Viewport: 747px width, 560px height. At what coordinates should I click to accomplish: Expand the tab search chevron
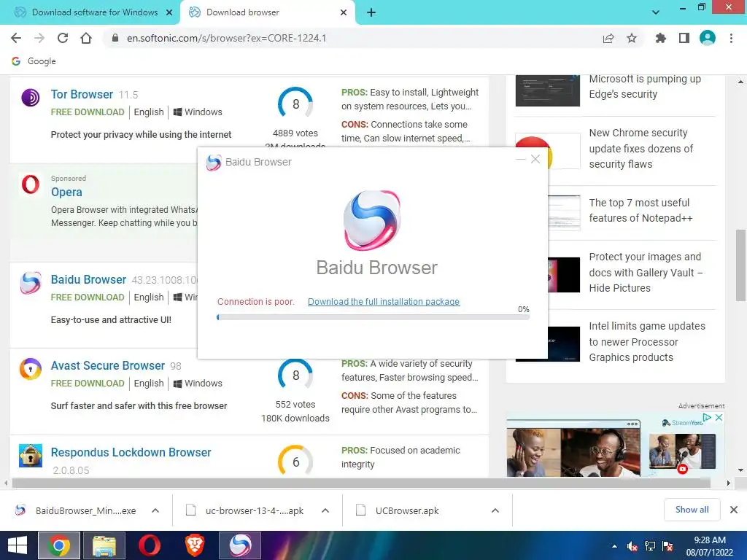pos(656,12)
